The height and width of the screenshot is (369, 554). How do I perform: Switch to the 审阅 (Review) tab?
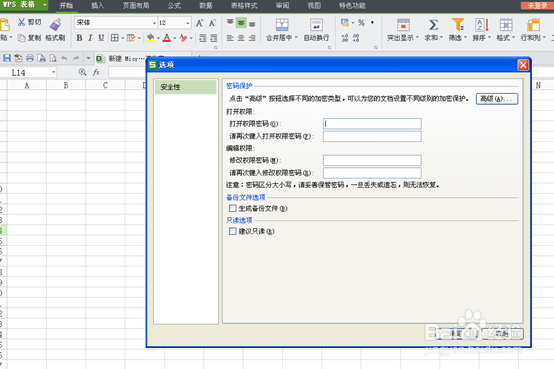[282, 5]
